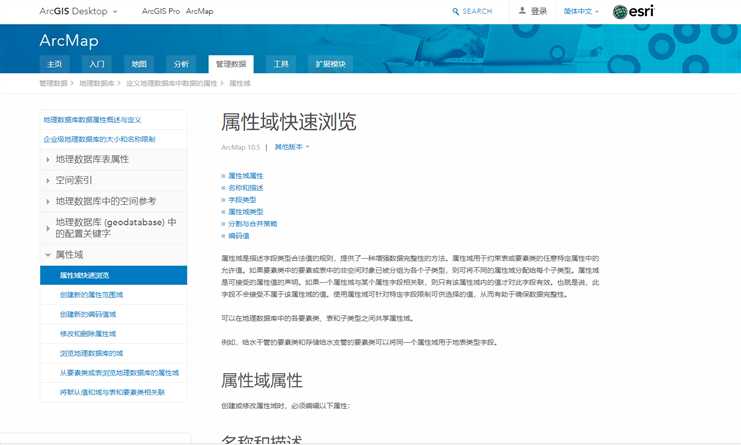
Task: Click the 属性域属性 section heading
Action: (262, 381)
